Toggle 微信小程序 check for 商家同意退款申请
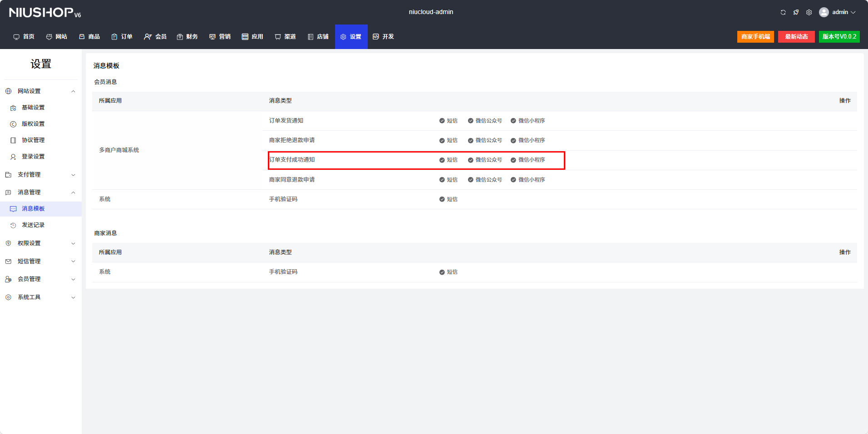868x434 pixels. pos(513,180)
